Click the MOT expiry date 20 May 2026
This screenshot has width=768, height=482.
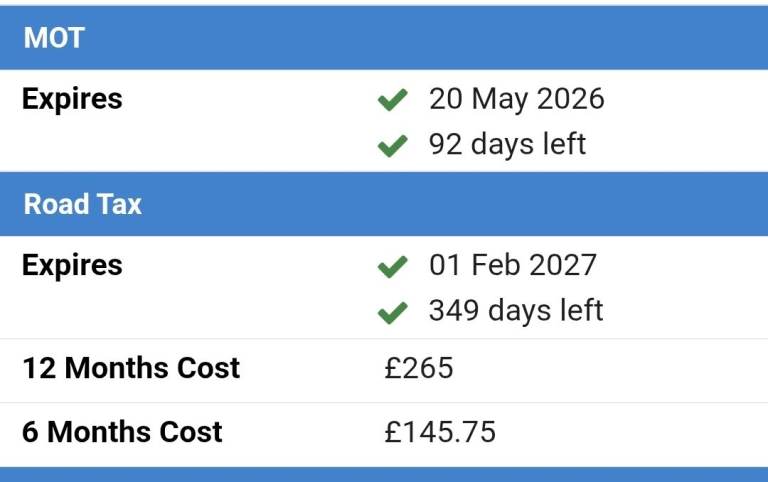516,99
